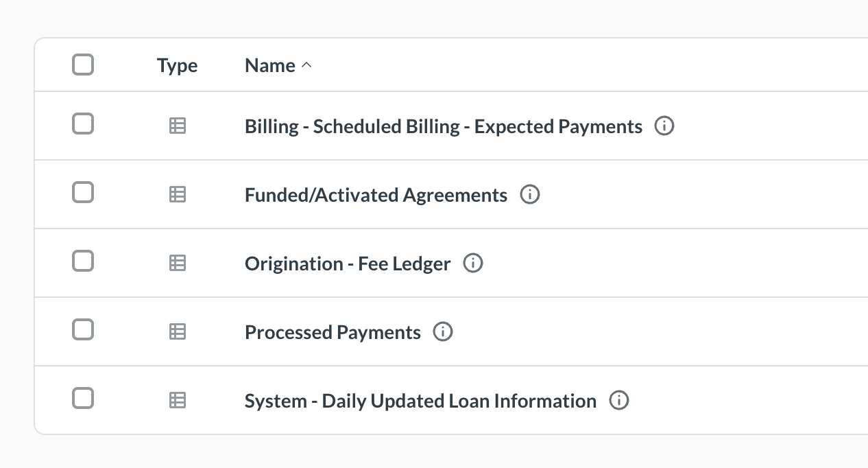
Task: Click table type icon for System - Daily Updated row
Action: pyautogui.click(x=178, y=401)
